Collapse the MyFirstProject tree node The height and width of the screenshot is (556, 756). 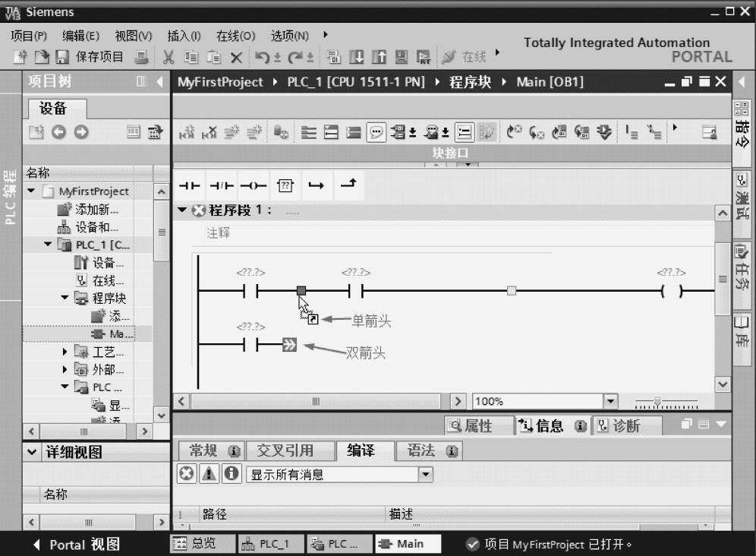pos(31,191)
